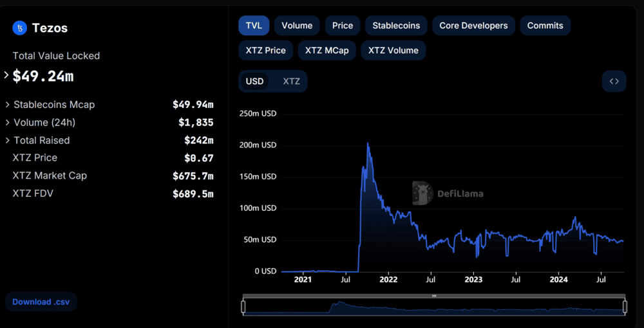644x328 pixels.
Task: Enable the Volume chart option
Action: (x=297, y=26)
